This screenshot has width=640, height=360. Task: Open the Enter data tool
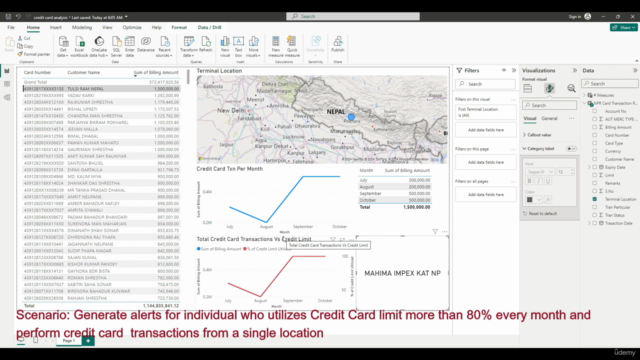pyautogui.click(x=130, y=47)
